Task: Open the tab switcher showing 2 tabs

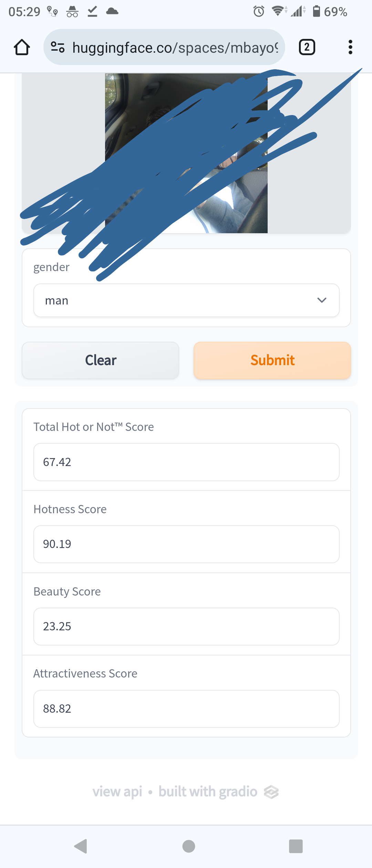Action: 307,47
